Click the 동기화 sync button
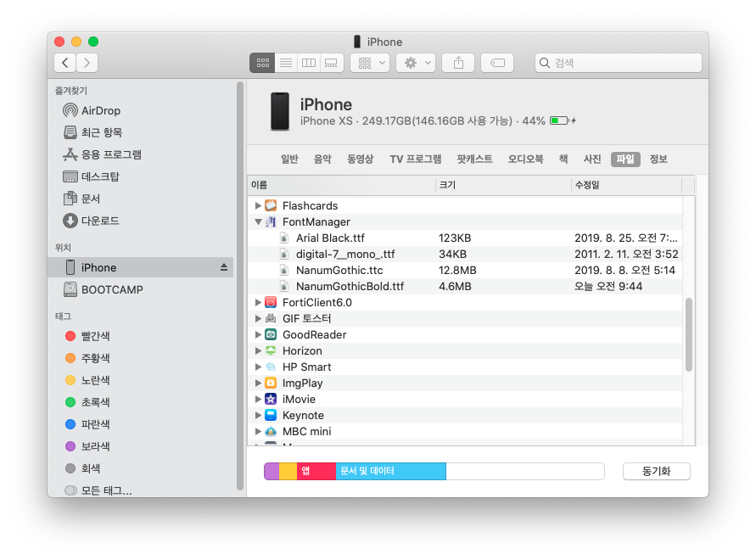This screenshot has height=560, width=756. pyautogui.click(x=656, y=471)
